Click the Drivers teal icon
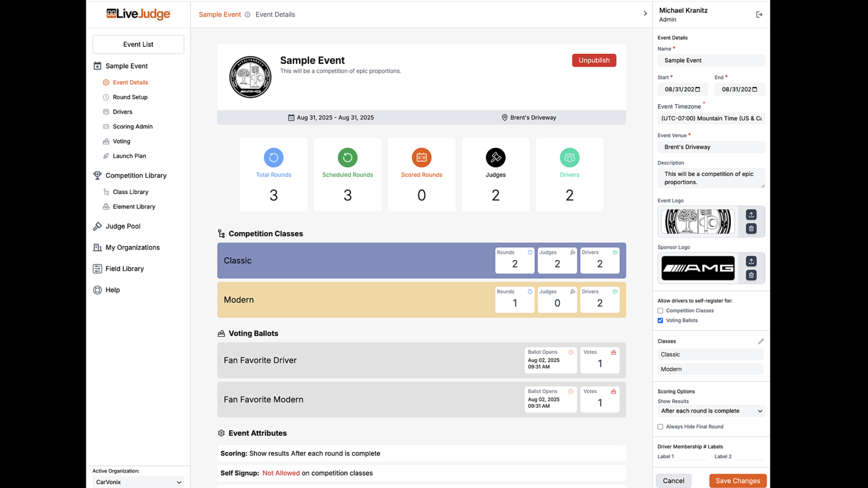This screenshot has height=488, width=868. [x=570, y=157]
